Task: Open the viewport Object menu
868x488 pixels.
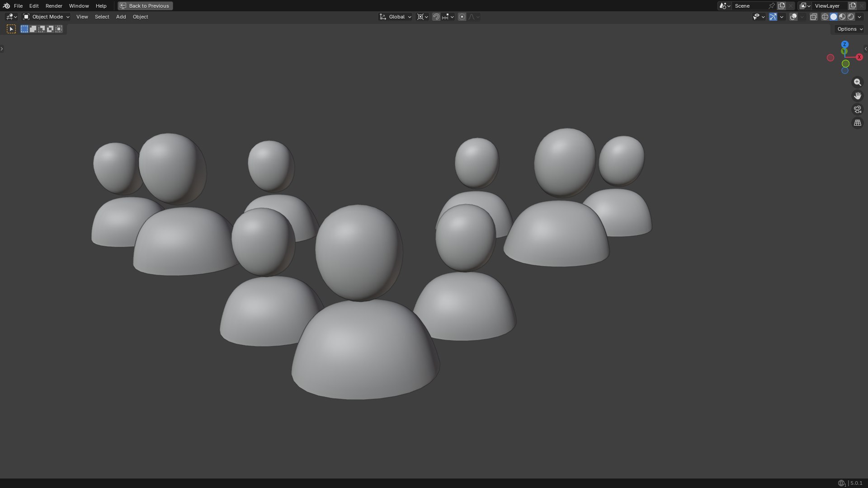Action: coord(140,17)
